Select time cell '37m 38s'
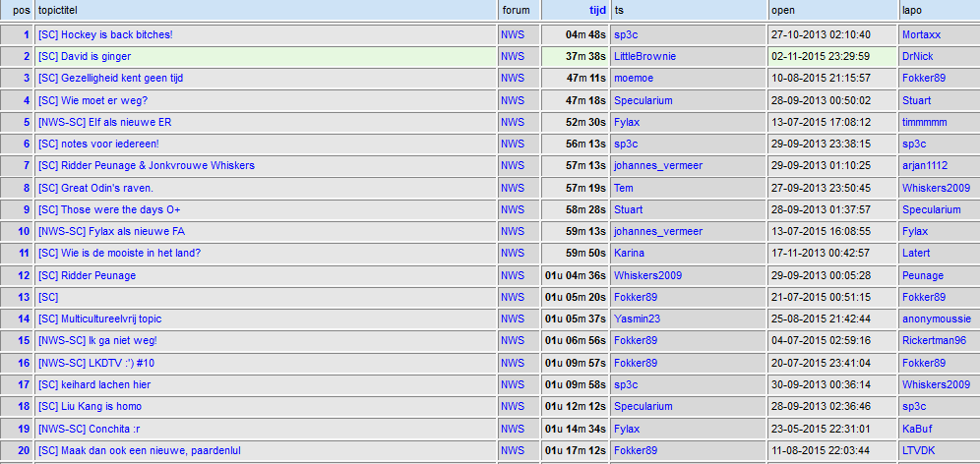Screen dimensions: 980x464 (x=585, y=57)
